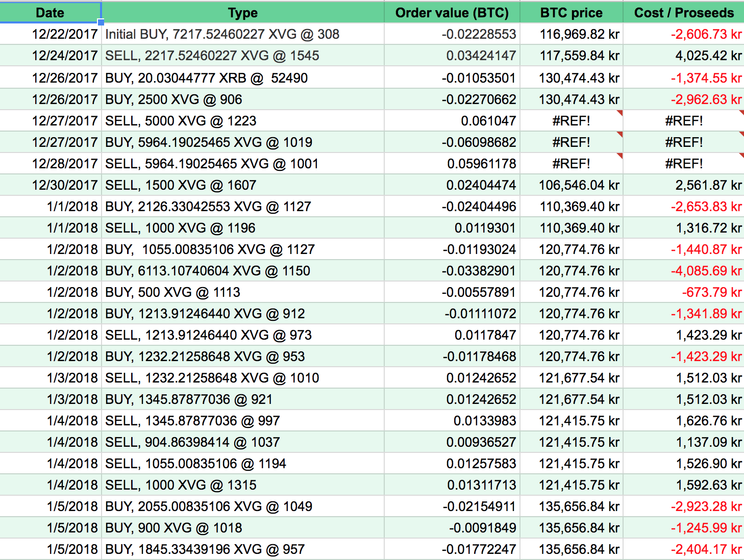Click date cell 12/30/2017
Screen dimensions: 744x560
tap(51, 185)
